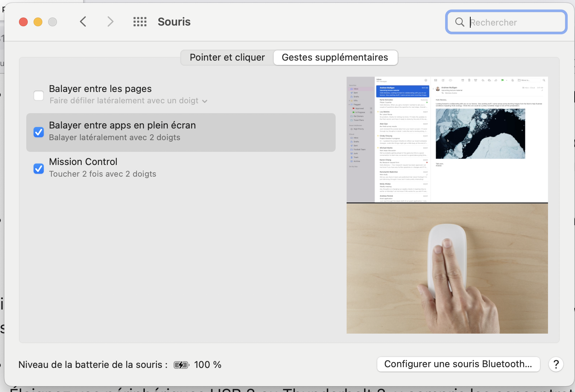Disable the Mission Control checkbox
575x392 pixels.
click(39, 169)
